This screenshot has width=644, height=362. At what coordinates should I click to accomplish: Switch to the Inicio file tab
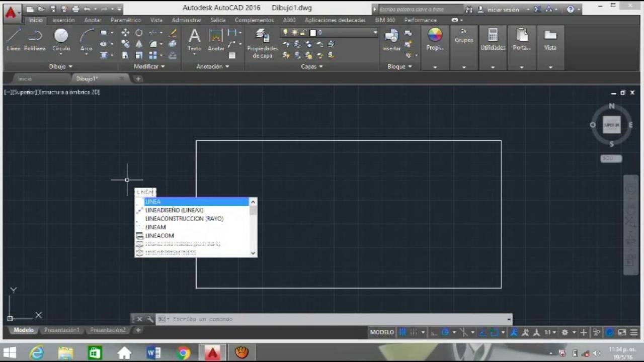pos(25,79)
